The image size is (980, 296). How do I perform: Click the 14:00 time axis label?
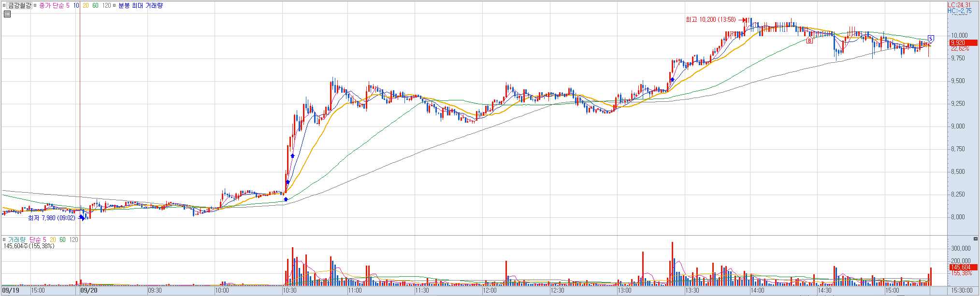[758, 291]
